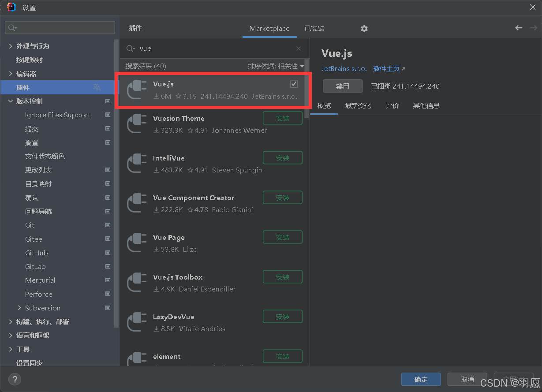
Task: Open the 插件主页 link
Action: (389, 69)
